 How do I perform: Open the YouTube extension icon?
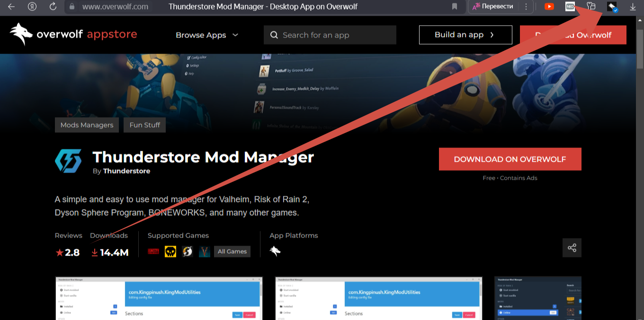coord(549,7)
